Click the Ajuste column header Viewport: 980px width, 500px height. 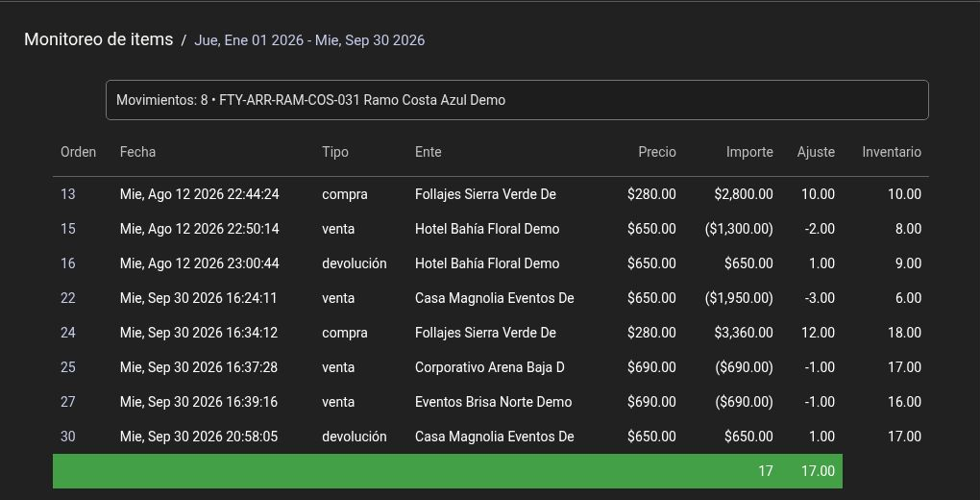point(816,152)
